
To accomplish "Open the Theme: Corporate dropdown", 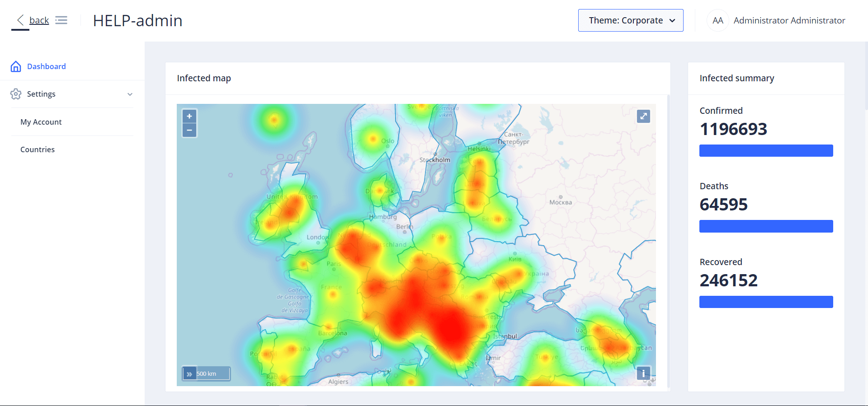I will 631,20.
